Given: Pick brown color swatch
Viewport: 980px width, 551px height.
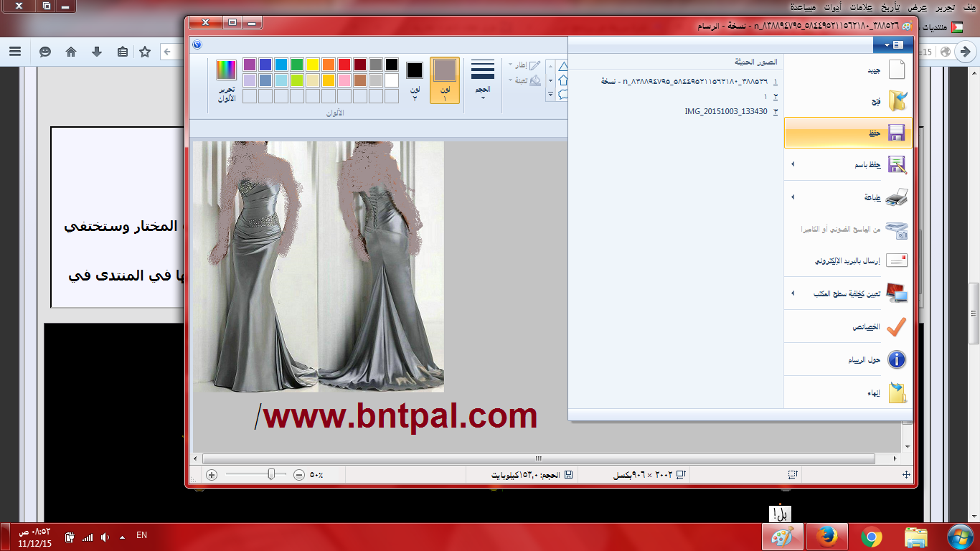Looking at the screenshot, I should pos(360,80).
